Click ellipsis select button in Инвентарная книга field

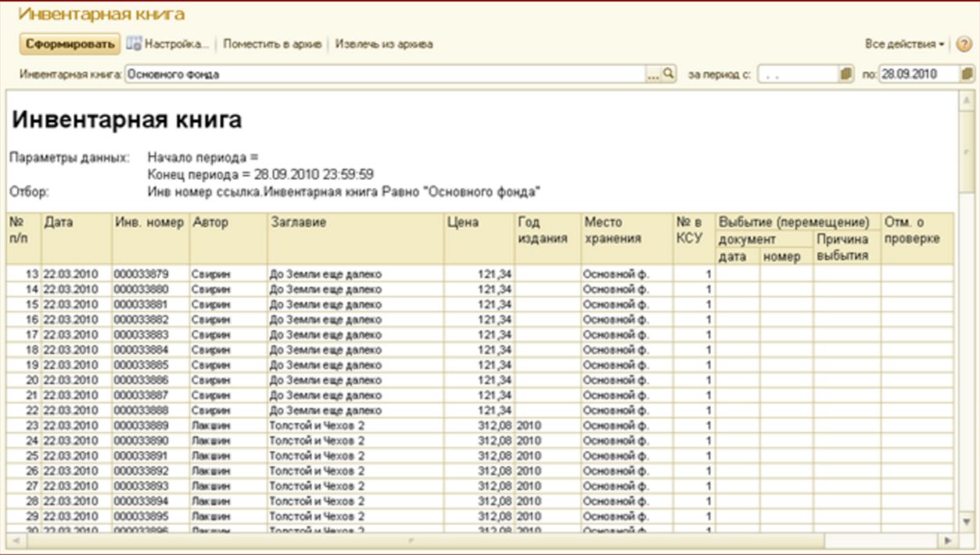[x=654, y=74]
